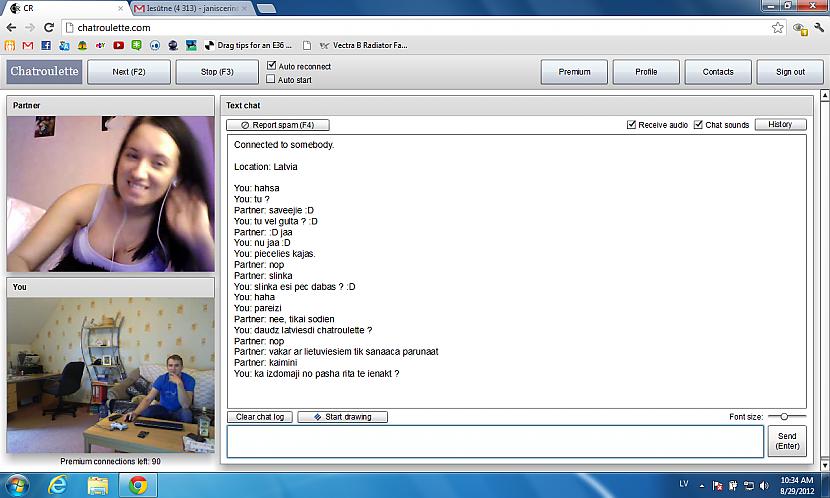Open the Premium page
The image size is (830, 498).
tap(574, 71)
